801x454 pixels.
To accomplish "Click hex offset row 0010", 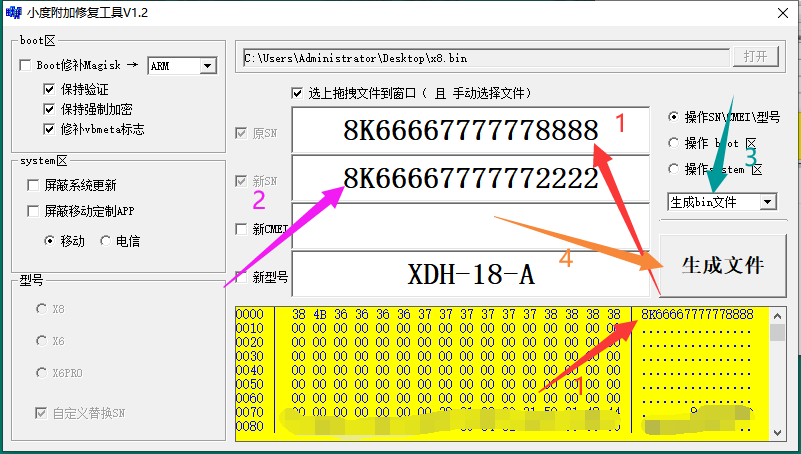I will coord(250,328).
